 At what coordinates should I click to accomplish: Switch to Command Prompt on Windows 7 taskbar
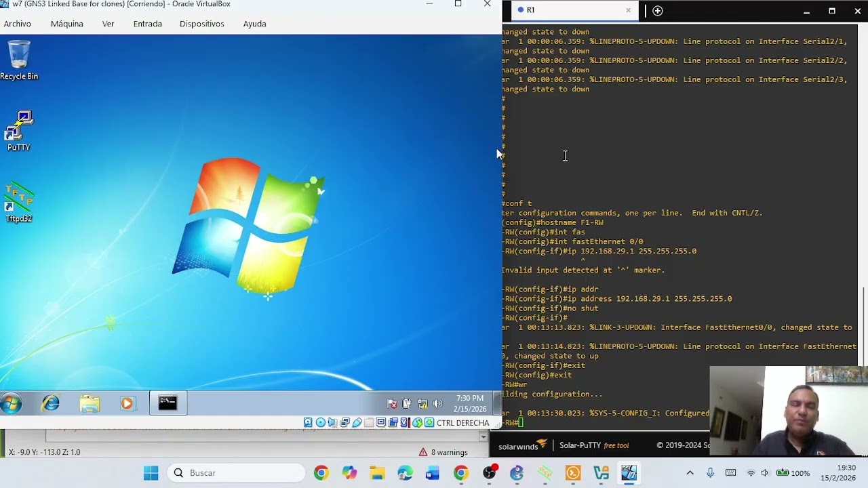click(x=167, y=403)
